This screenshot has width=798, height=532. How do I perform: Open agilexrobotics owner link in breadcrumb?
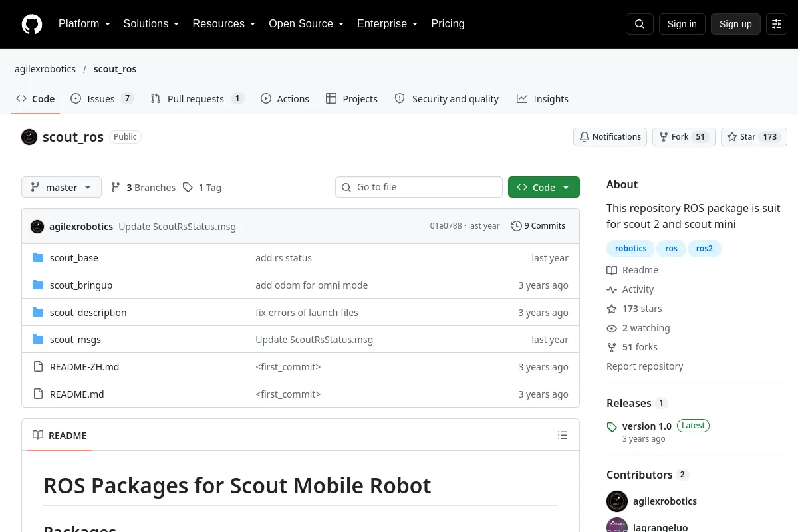click(45, 69)
